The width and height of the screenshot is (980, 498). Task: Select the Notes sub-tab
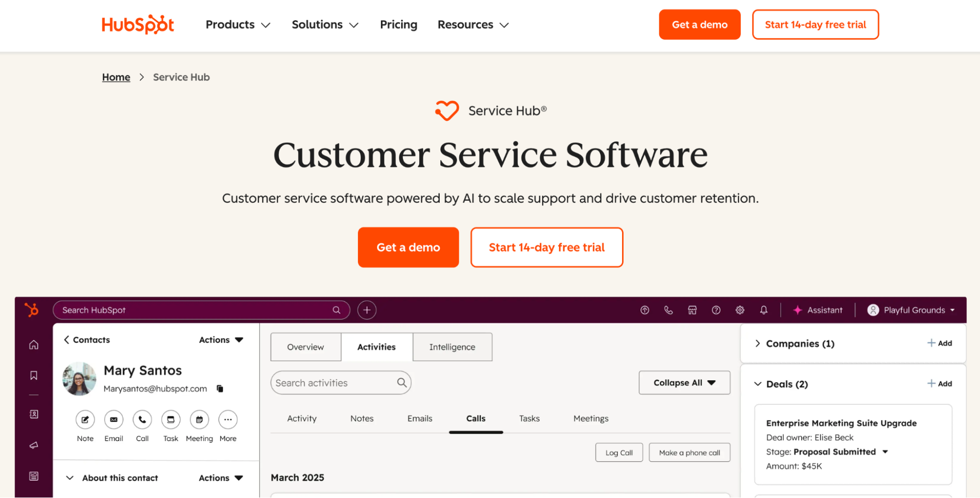point(362,419)
